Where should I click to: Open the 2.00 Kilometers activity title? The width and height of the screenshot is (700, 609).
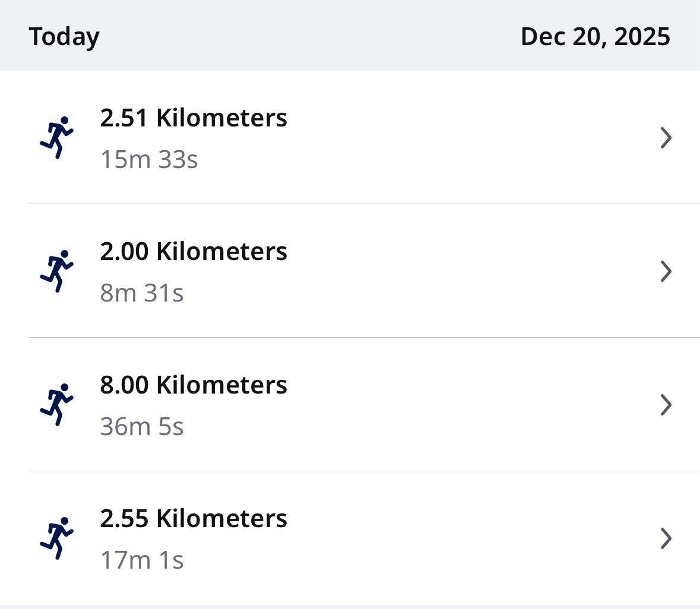click(194, 251)
